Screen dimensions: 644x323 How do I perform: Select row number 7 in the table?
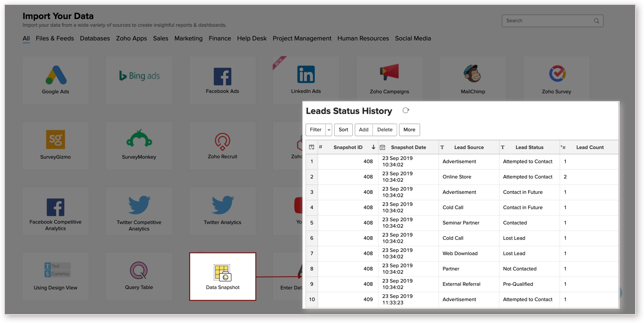click(x=312, y=254)
